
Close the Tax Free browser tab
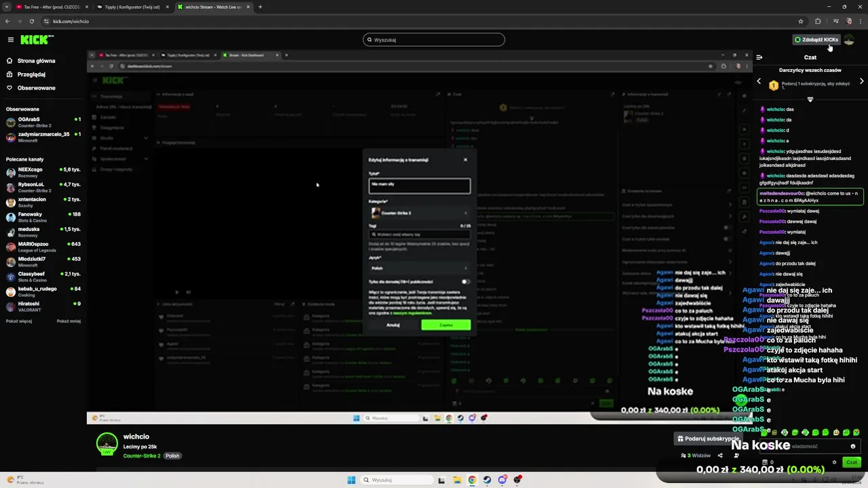[x=87, y=7]
